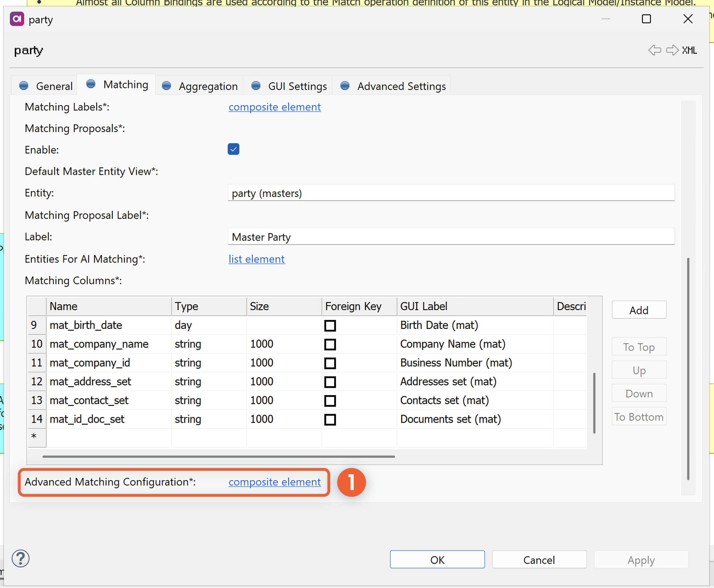Click the To Bottom button
714x588 pixels.
(639, 416)
